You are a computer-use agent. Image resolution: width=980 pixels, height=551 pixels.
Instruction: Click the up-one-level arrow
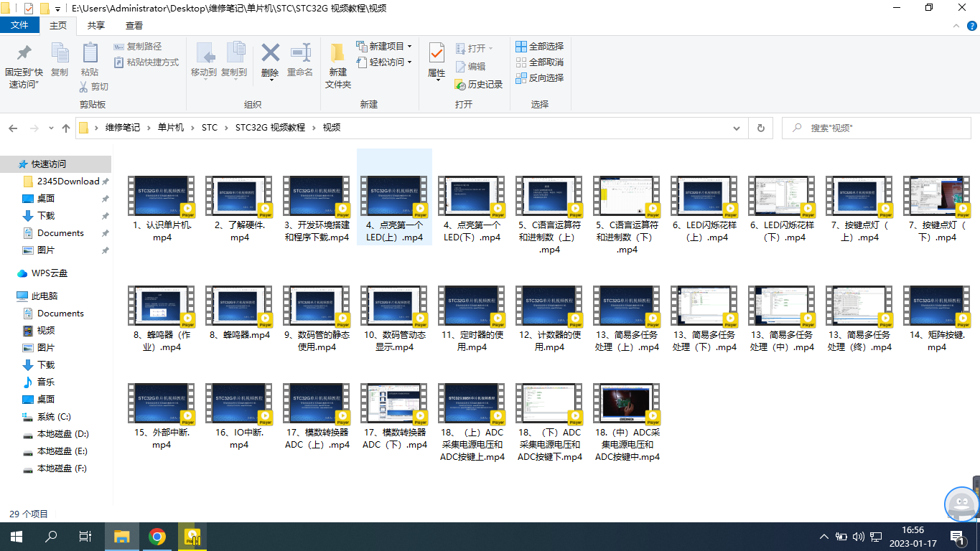66,128
